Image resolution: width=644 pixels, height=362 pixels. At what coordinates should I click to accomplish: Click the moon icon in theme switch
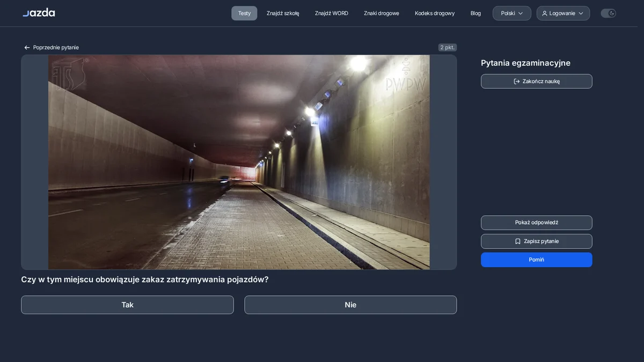(612, 13)
